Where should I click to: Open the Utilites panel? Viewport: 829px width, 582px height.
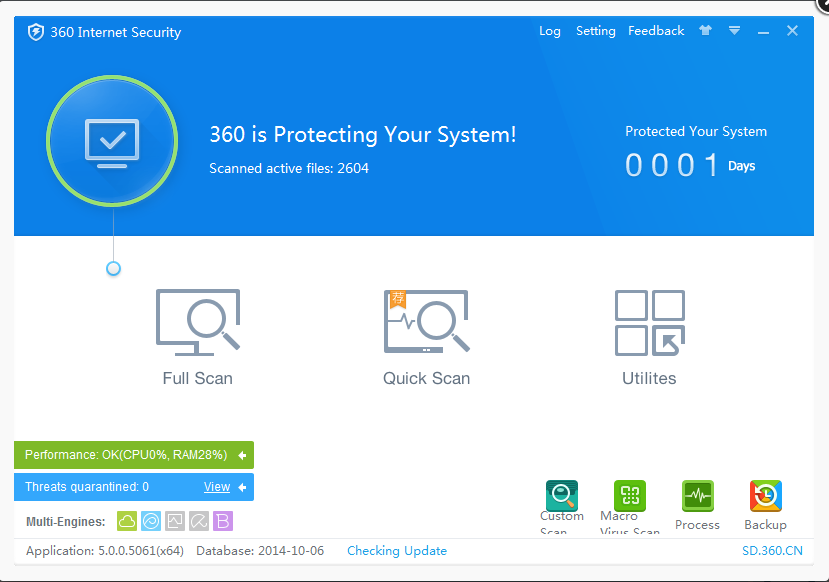click(x=649, y=338)
